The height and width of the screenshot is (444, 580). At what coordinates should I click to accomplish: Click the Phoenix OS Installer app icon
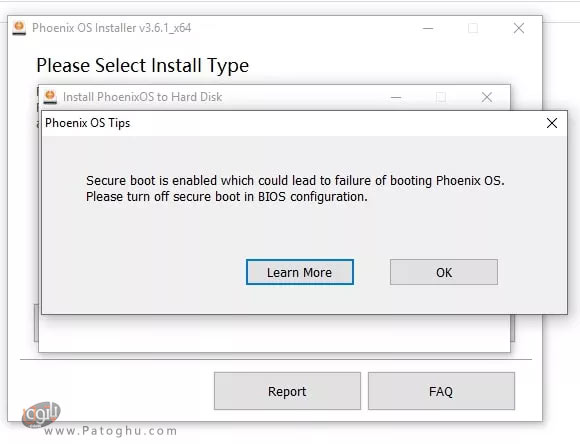tap(19, 28)
